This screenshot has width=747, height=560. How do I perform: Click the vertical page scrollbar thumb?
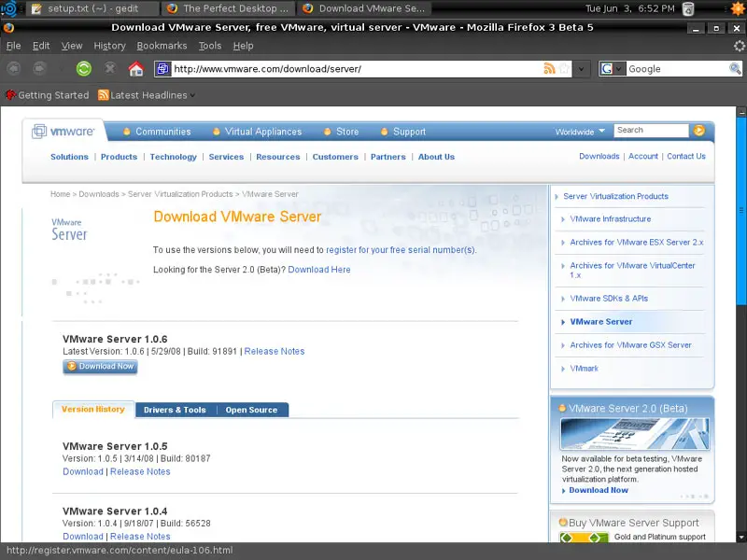tap(741, 212)
